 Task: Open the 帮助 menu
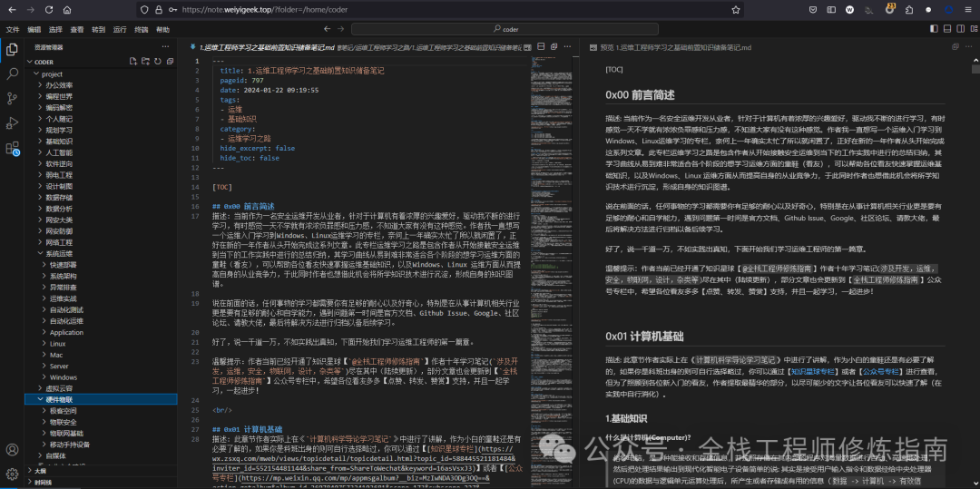click(162, 29)
